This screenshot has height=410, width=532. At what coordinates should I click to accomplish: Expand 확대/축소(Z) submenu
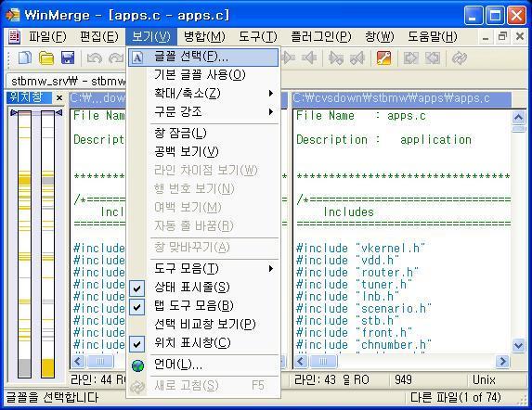click(x=203, y=93)
